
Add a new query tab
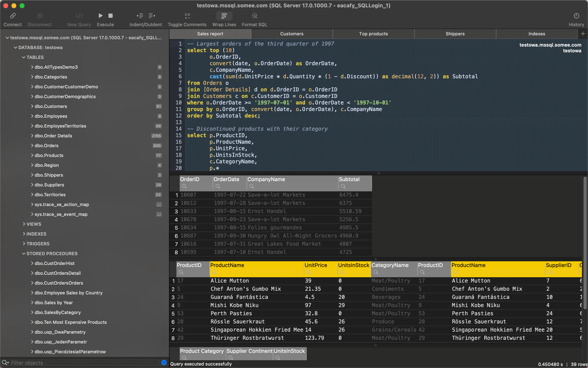pos(583,34)
